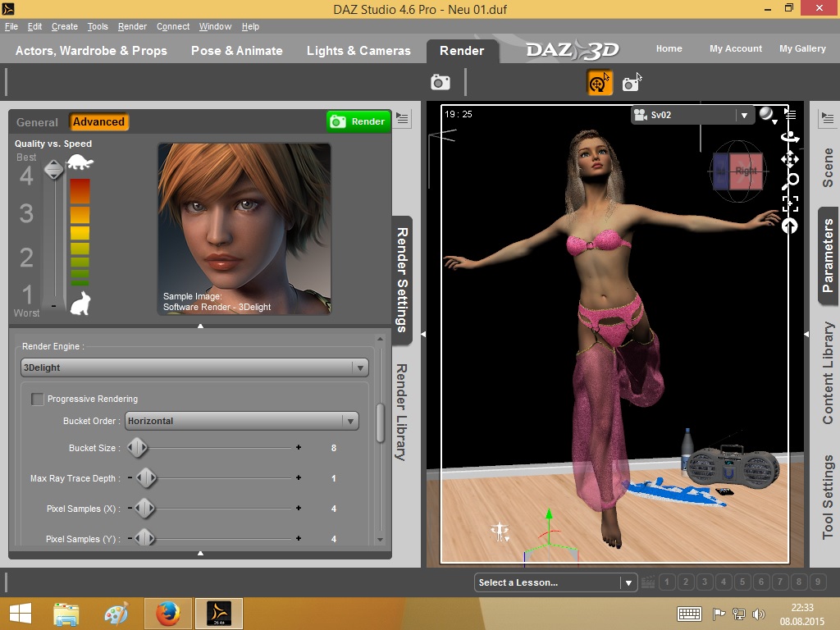Open the Render menu in menu bar

coord(132,26)
